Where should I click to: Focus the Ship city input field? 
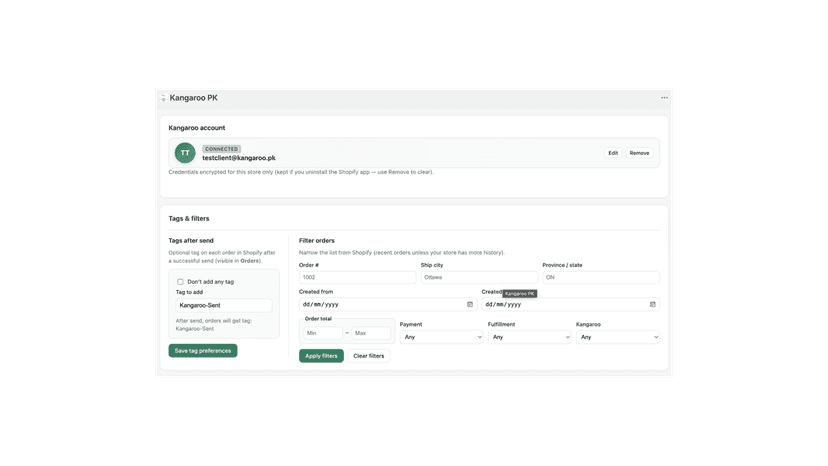point(479,277)
